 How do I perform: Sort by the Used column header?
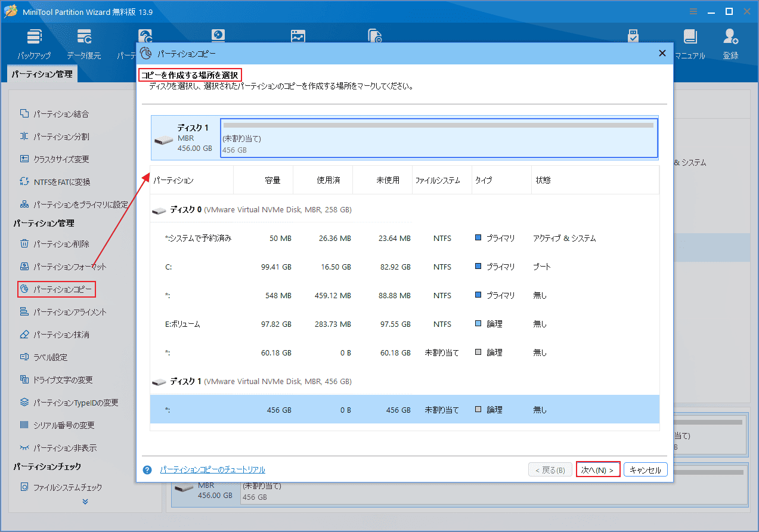323,180
